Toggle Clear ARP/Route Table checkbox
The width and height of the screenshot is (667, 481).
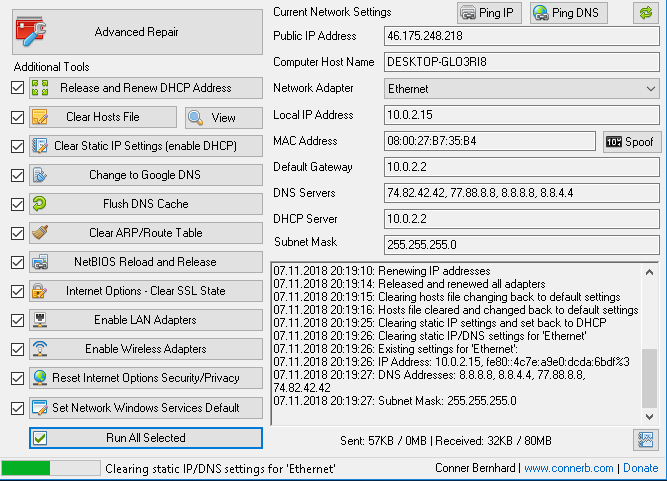click(17, 233)
